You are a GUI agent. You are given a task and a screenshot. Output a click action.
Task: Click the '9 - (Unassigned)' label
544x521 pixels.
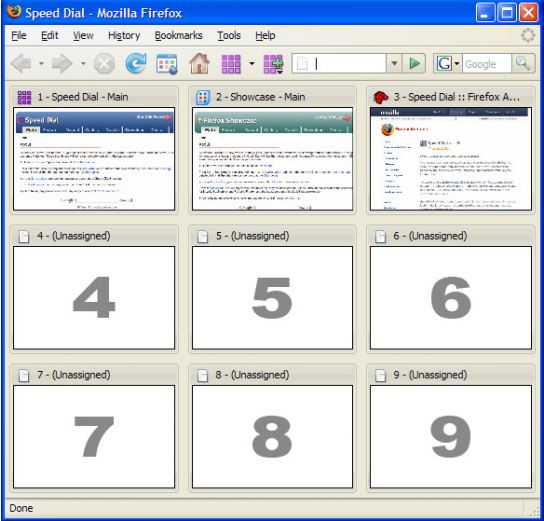(430, 375)
